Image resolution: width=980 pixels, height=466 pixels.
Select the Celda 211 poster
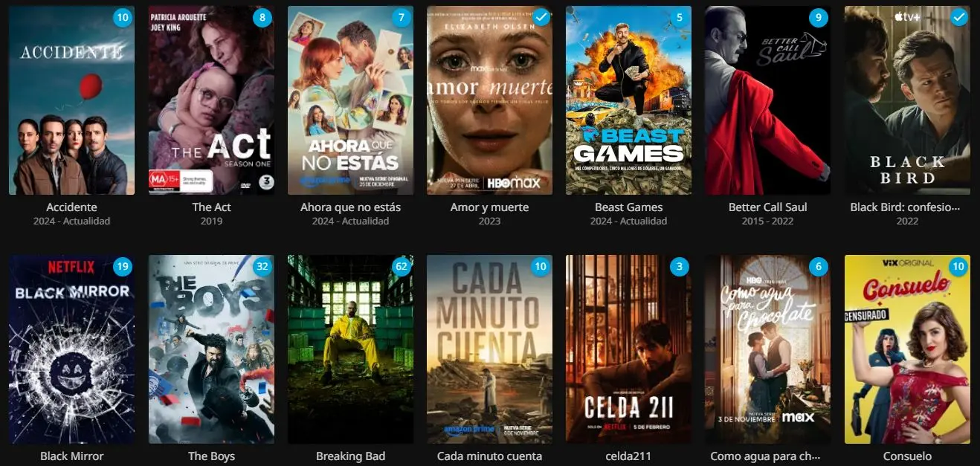tap(628, 349)
